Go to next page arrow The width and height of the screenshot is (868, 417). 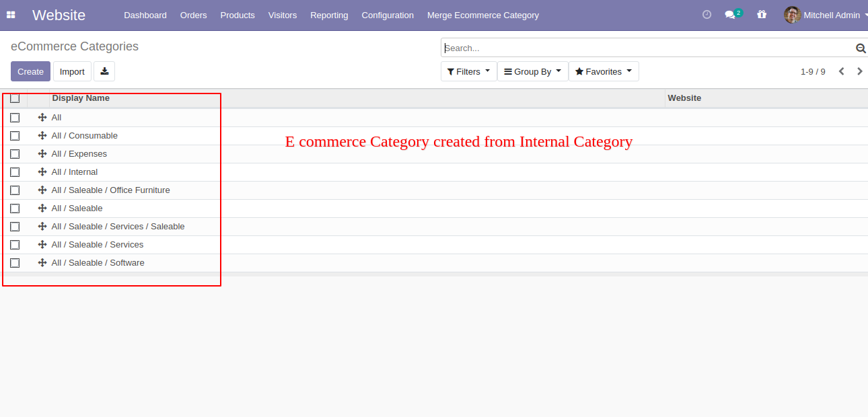coord(859,71)
